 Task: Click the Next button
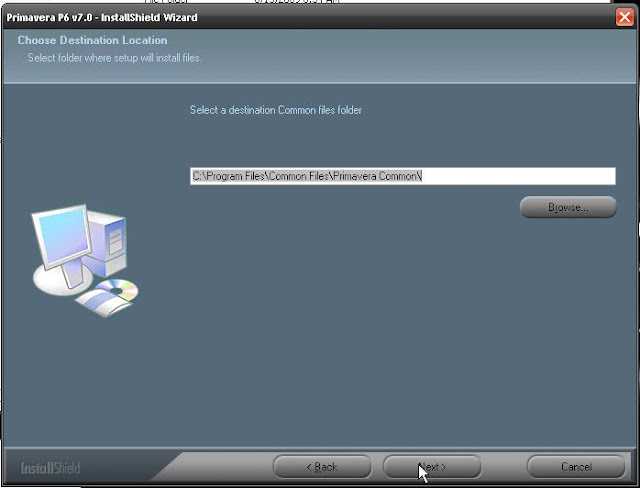[432, 466]
